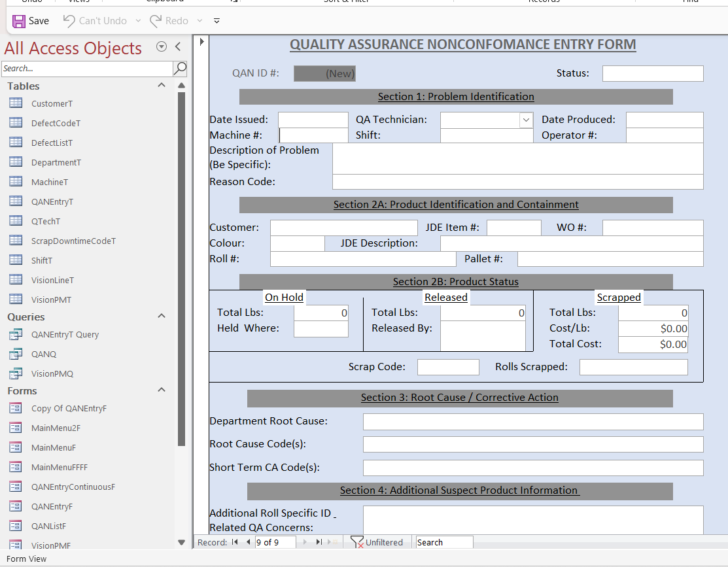Click the magnifier icon in navigation search
Viewport: 728px width, 567px height.
[x=180, y=68]
